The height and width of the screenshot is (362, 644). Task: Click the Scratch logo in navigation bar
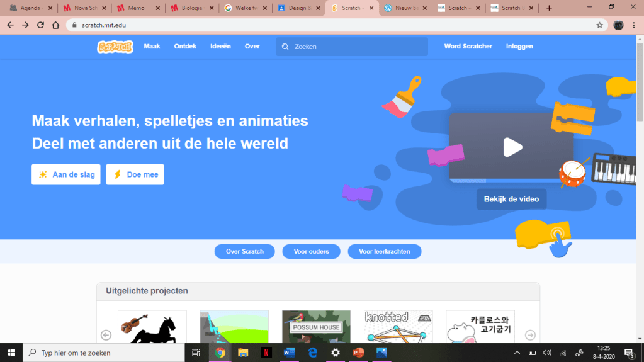pos(115,47)
